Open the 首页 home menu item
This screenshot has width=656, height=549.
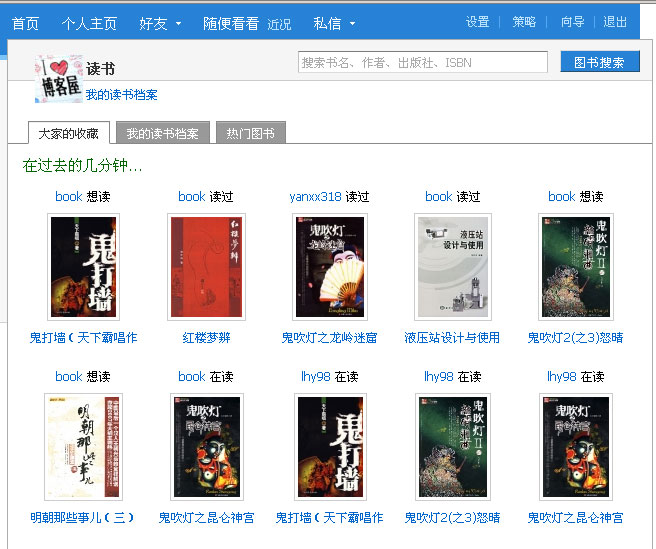25,23
